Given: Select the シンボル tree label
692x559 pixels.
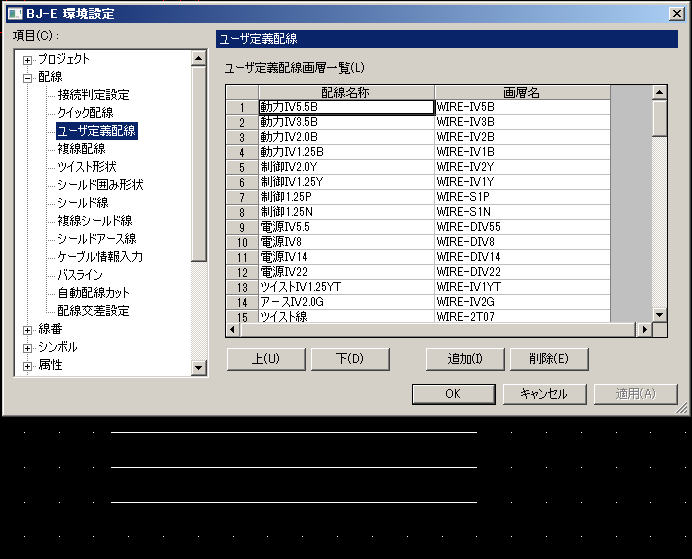Looking at the screenshot, I should [57, 347].
